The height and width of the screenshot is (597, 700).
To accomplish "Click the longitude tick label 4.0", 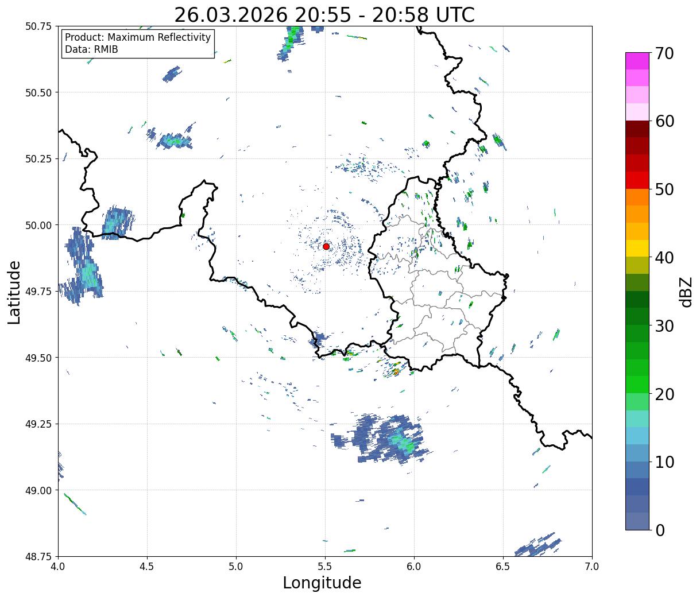I will click(x=58, y=567).
